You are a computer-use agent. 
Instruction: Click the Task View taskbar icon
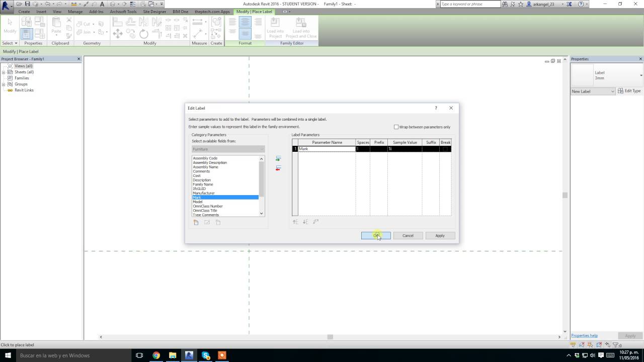click(139, 355)
